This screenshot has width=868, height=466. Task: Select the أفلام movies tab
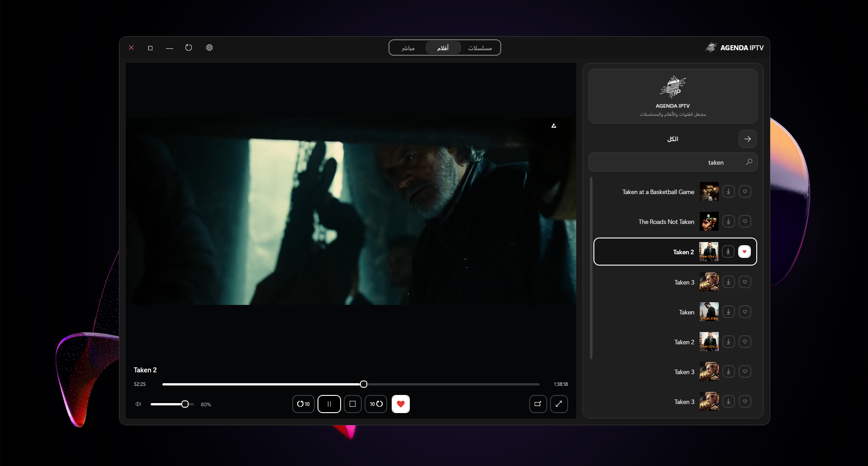[x=443, y=48]
